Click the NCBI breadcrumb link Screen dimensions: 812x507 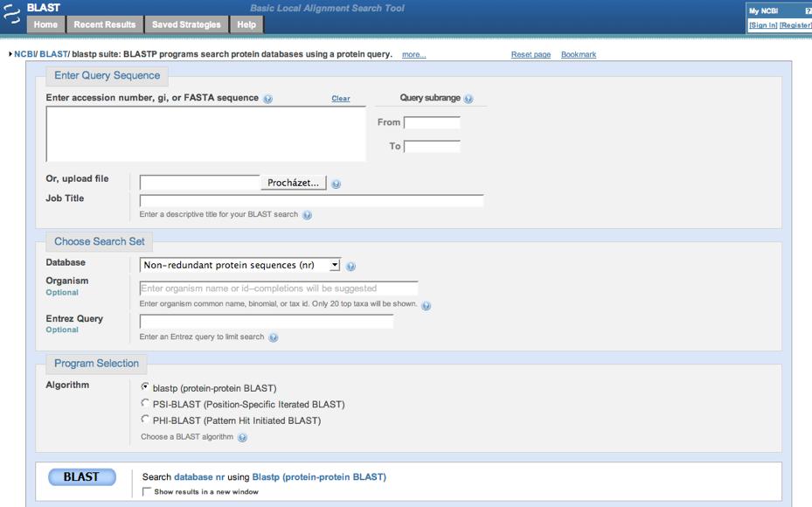[x=24, y=54]
